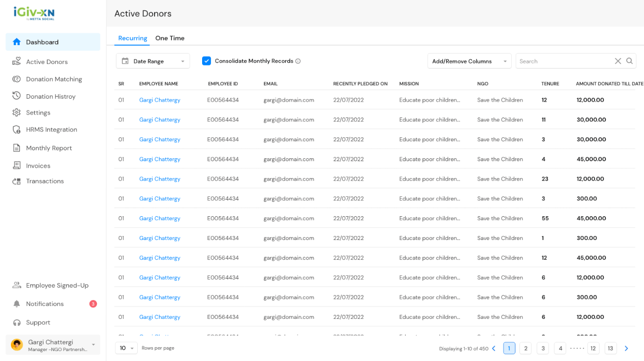Select the Recurring tab
The width and height of the screenshot is (644, 361).
(132, 38)
